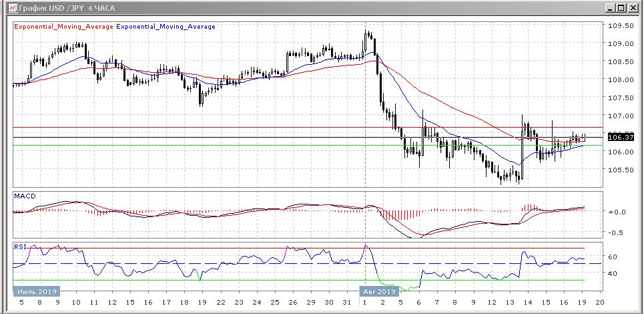Close the USD/JPY chart window

[x=633, y=7]
